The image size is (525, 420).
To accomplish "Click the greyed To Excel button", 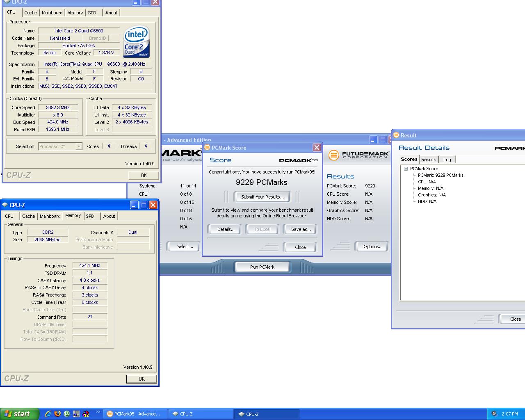I will (262, 229).
